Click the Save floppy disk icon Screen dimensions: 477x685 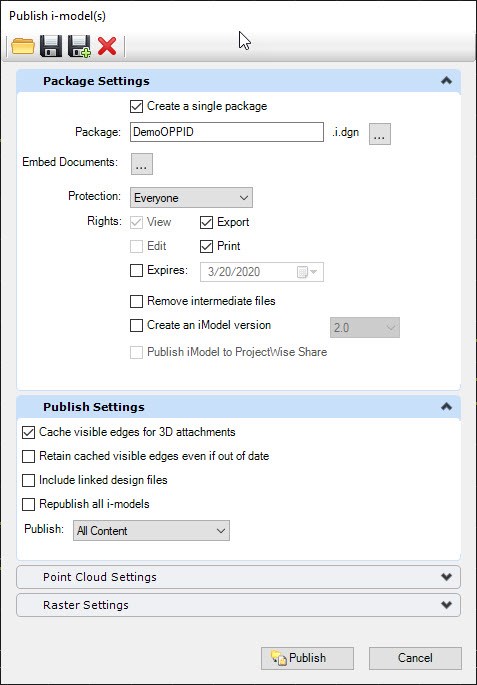(x=51, y=46)
